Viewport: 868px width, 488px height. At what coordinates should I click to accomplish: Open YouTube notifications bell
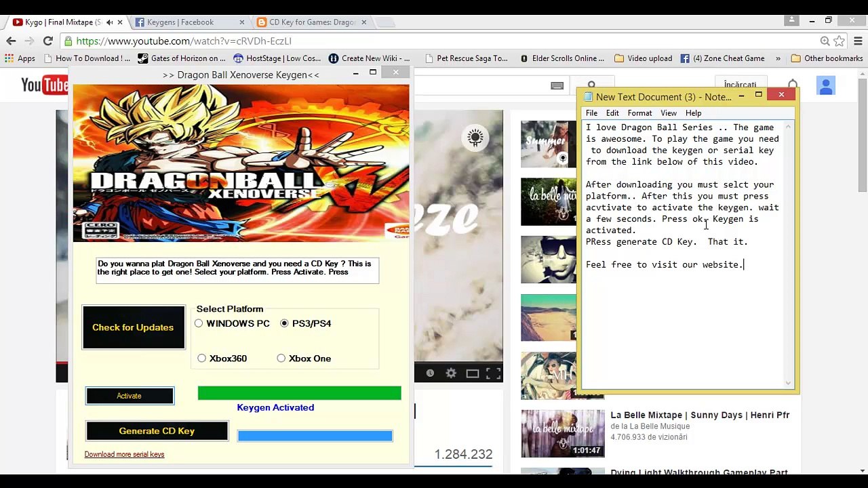click(792, 85)
